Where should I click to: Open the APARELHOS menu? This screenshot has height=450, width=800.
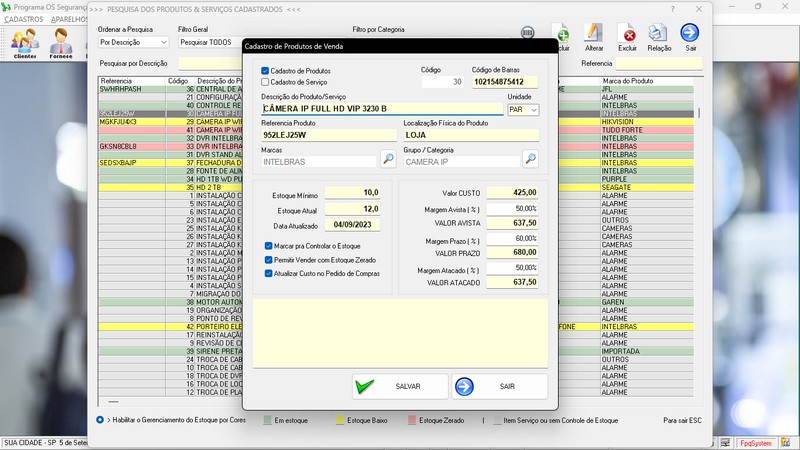(x=69, y=19)
